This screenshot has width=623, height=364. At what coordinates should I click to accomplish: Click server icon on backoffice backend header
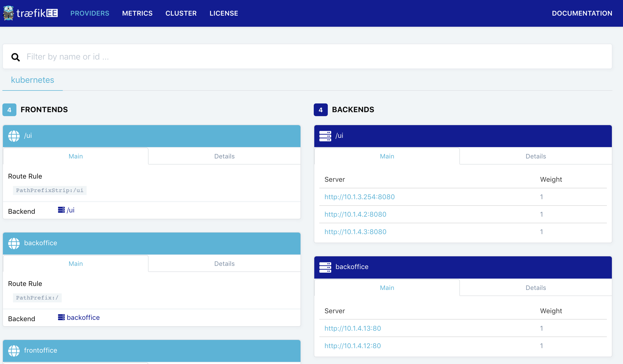click(325, 267)
